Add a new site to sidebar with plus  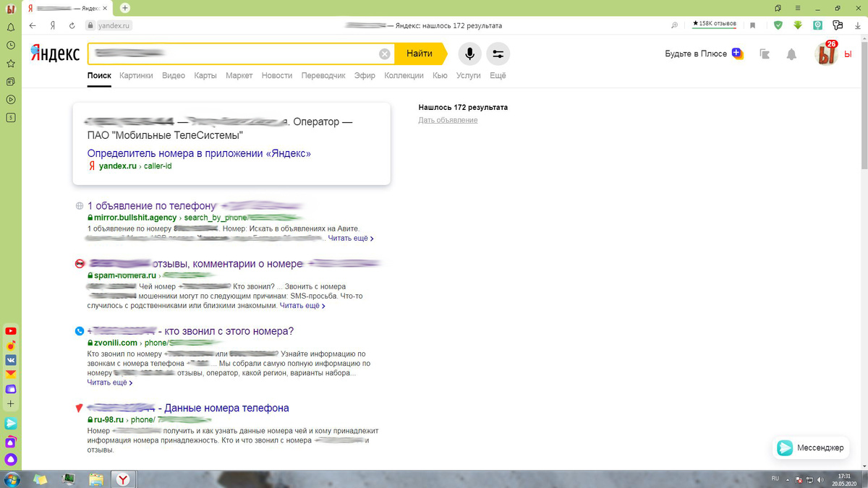[11, 403]
